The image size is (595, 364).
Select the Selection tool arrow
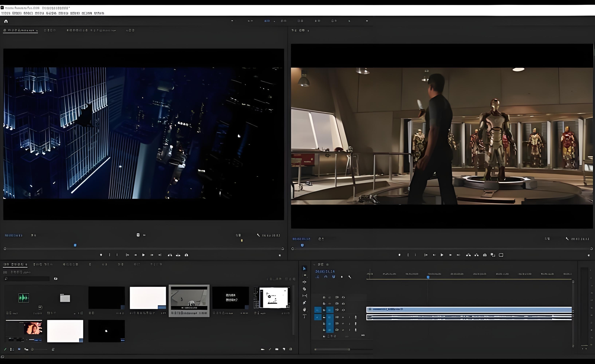pos(304,268)
